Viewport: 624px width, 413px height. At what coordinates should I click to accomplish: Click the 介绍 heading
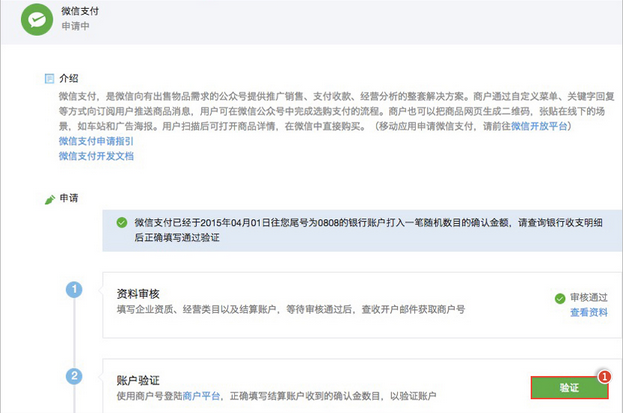(69, 78)
